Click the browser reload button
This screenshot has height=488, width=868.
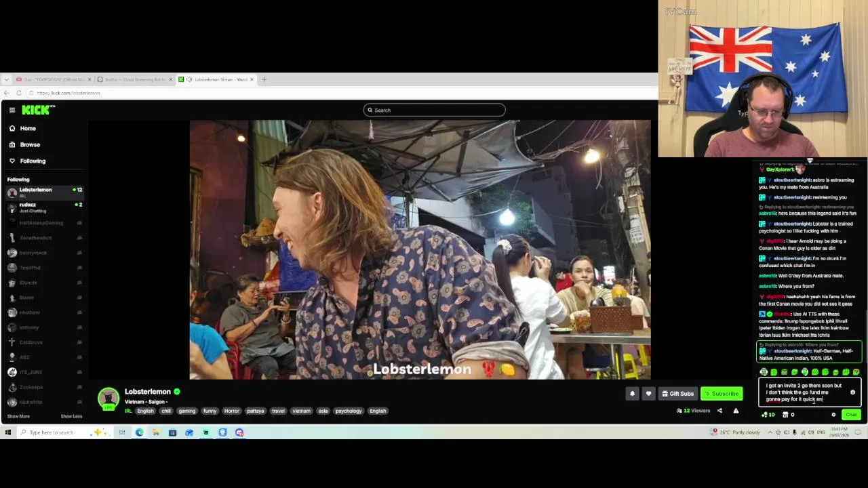(x=19, y=93)
